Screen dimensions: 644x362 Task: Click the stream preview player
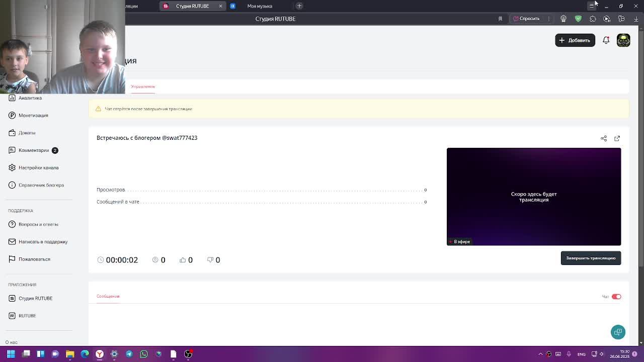534,197
